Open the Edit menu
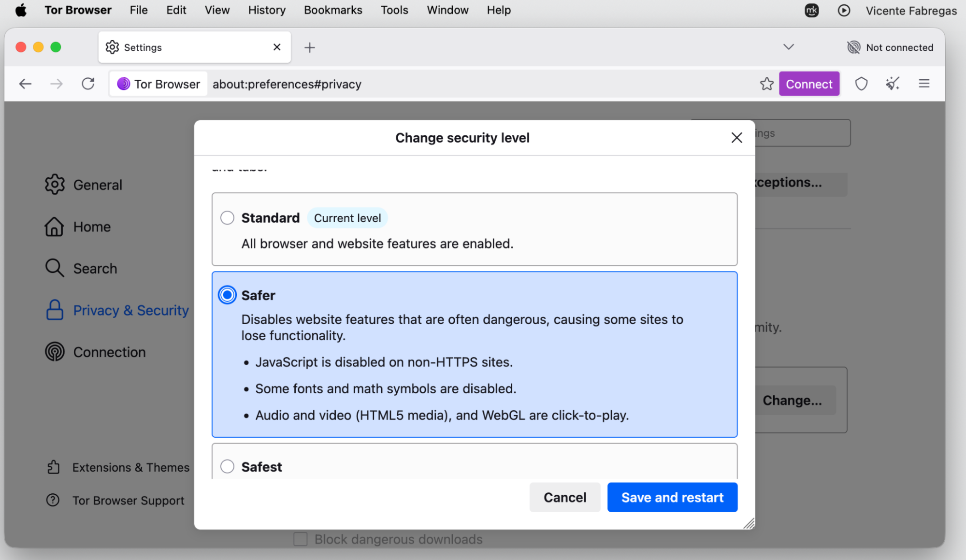The width and height of the screenshot is (966, 560). (176, 10)
